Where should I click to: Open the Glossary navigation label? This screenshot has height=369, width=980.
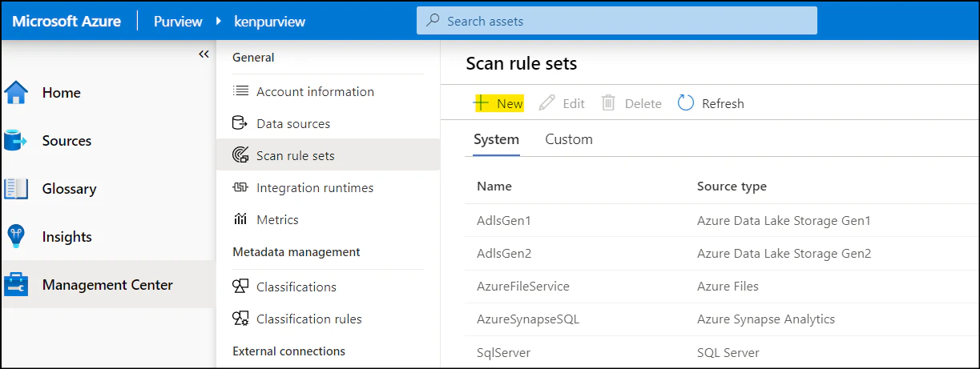coord(69,189)
